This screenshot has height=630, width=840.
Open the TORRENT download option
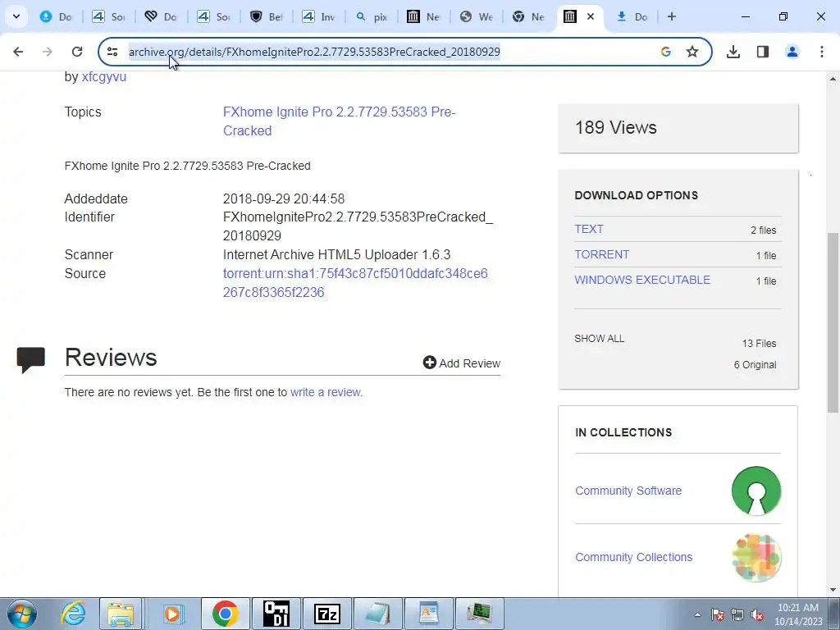pos(601,254)
